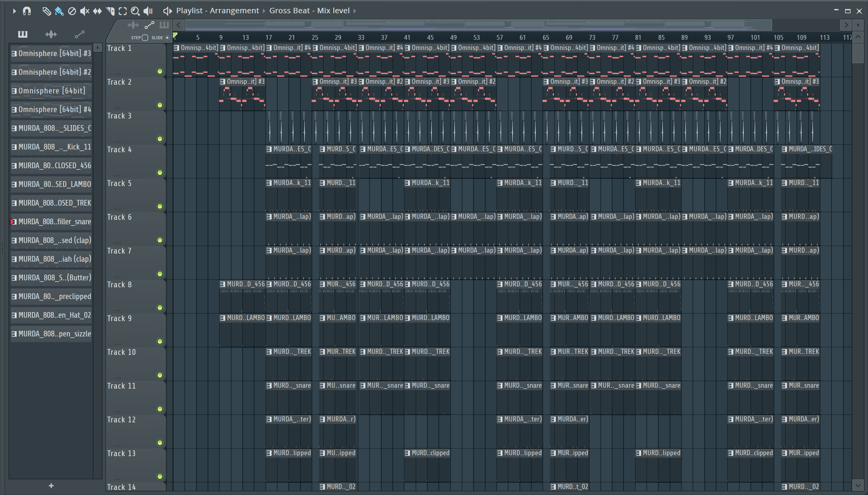
Task: Click the speaker icon beside Playlist title
Action: 167,11
